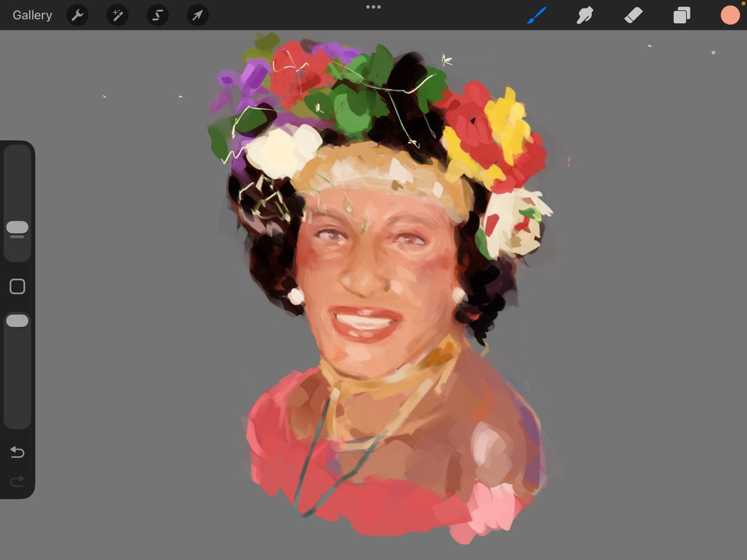Viewport: 747px width, 560px height.
Task: Select the Selection S tool
Action: tap(157, 16)
